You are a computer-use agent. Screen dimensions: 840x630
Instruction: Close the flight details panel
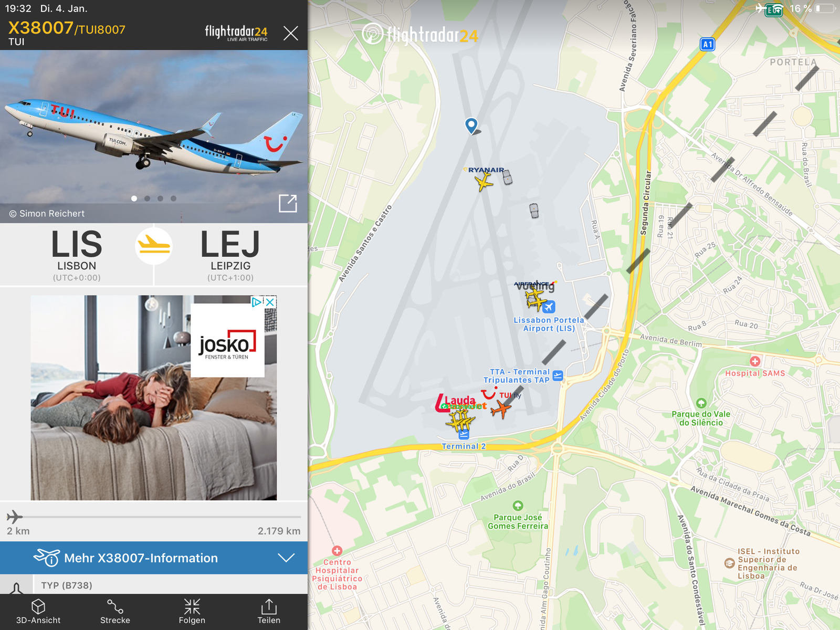coord(290,33)
